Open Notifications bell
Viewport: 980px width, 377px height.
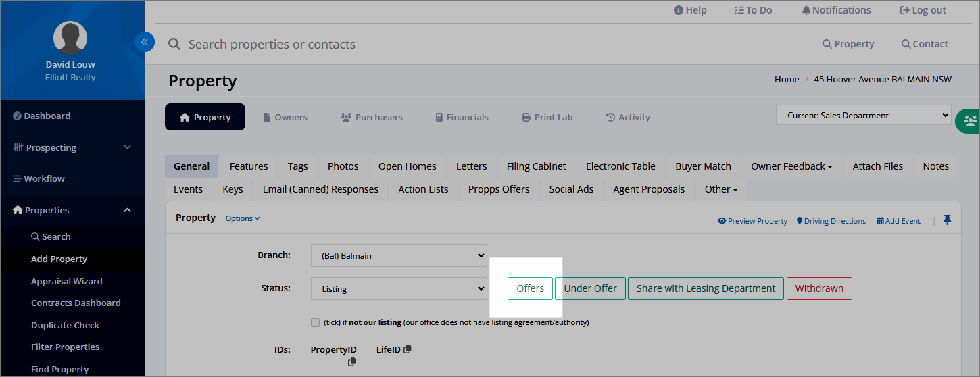coord(836,10)
